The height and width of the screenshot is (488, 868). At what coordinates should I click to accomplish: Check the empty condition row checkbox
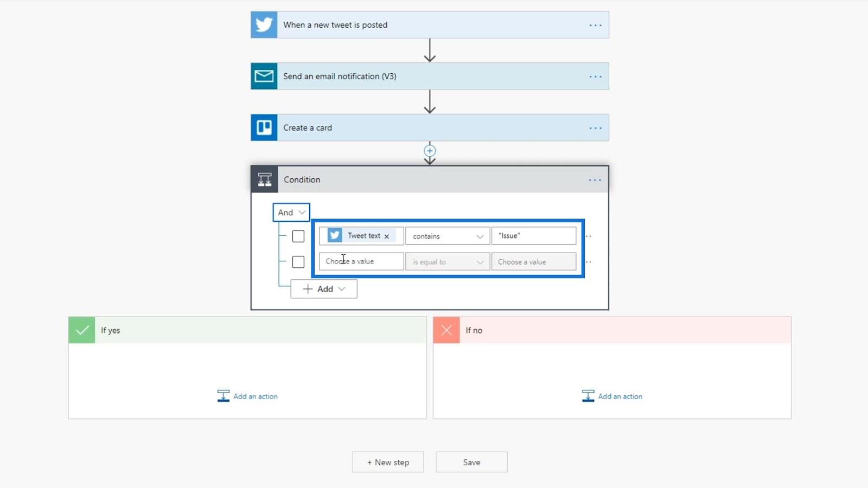coord(298,262)
